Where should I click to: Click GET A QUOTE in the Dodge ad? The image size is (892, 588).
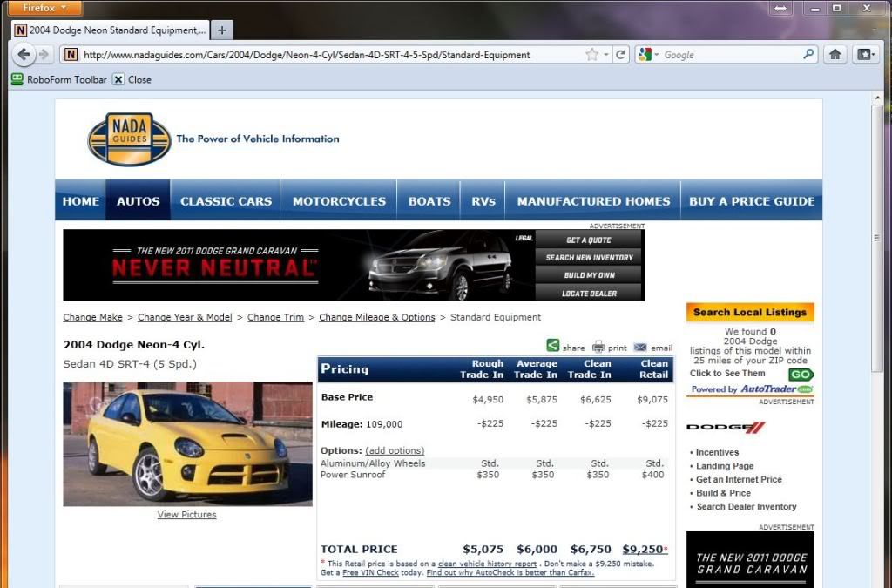pos(588,240)
